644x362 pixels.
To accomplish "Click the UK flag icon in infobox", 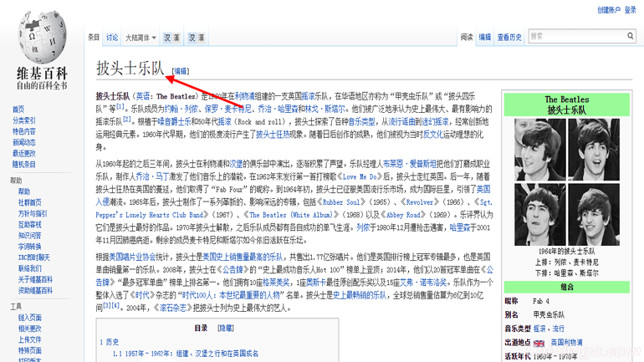I will (x=539, y=343).
